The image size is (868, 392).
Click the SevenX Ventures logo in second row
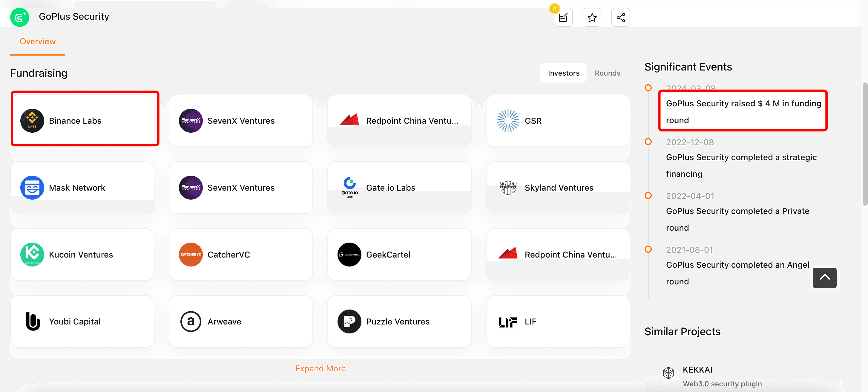tap(191, 187)
